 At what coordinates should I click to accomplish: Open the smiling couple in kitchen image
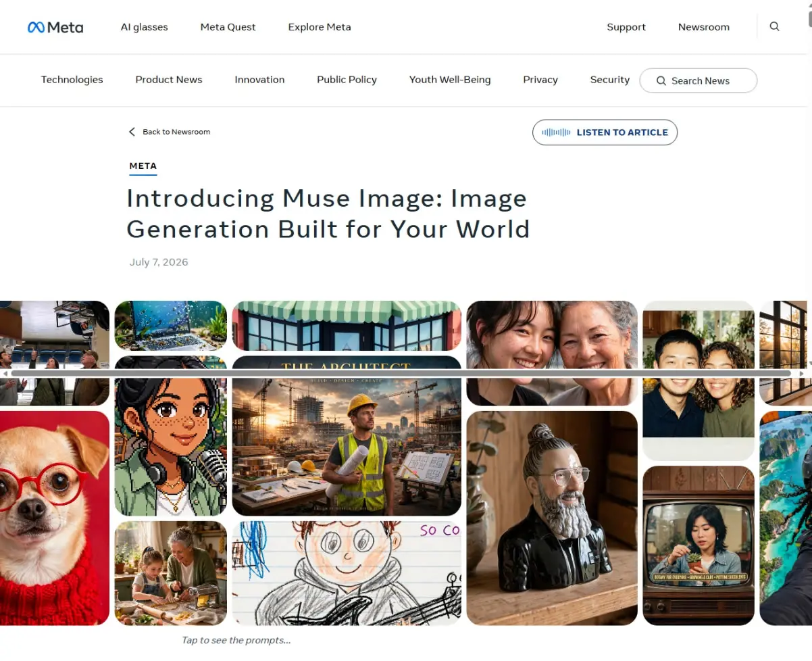click(x=699, y=381)
